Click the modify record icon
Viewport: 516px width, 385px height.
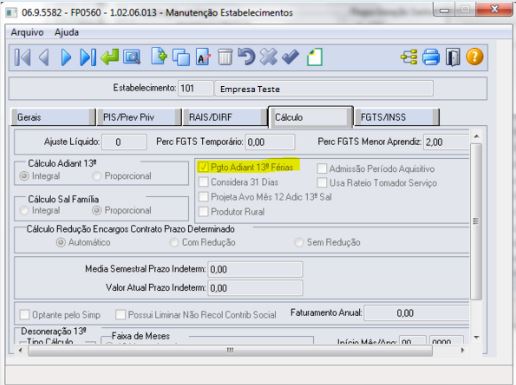point(203,57)
